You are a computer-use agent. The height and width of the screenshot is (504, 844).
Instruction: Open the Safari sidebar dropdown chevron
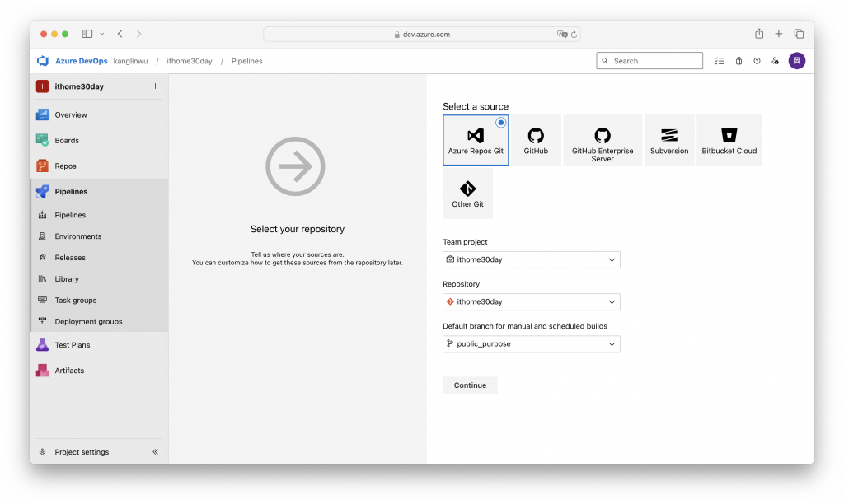101,34
